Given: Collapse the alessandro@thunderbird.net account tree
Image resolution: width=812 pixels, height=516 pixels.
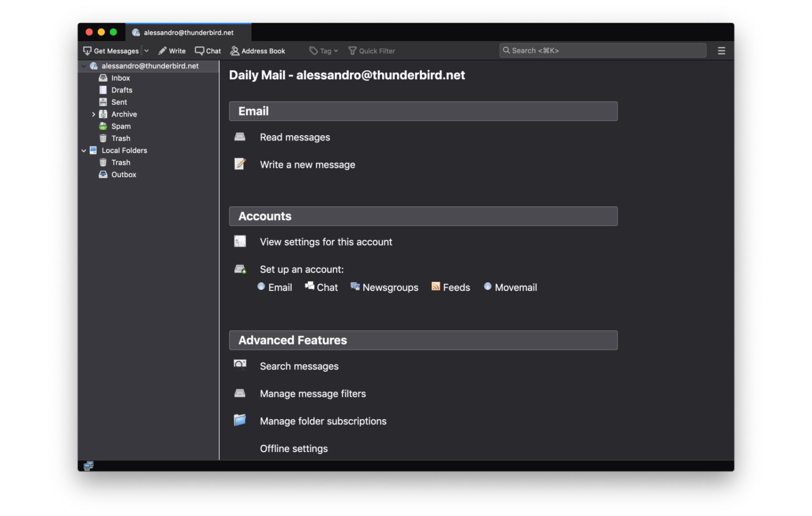Looking at the screenshot, I should [x=84, y=66].
